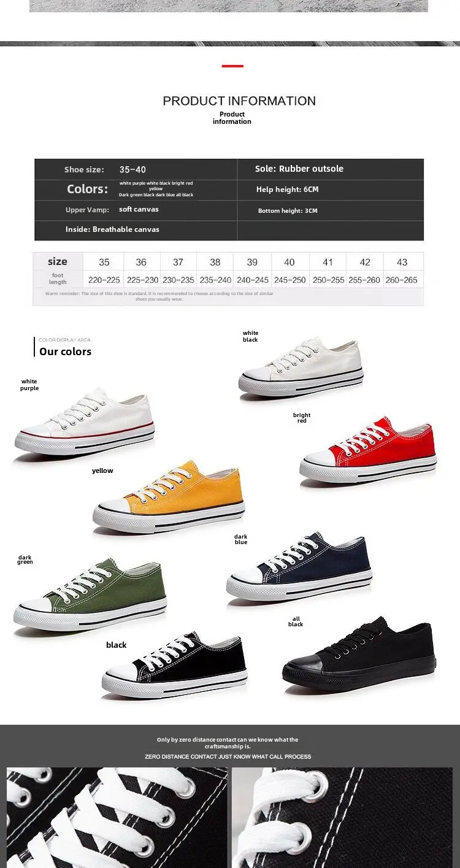Click size 35 in the size chart
This screenshot has width=460, height=868.
click(x=104, y=262)
